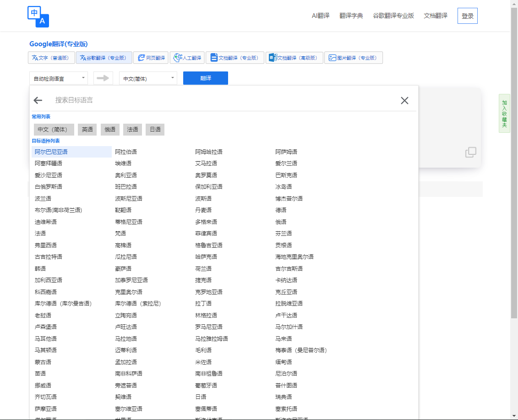Open 谷歌翻译专业版 in top navigation

393,16
